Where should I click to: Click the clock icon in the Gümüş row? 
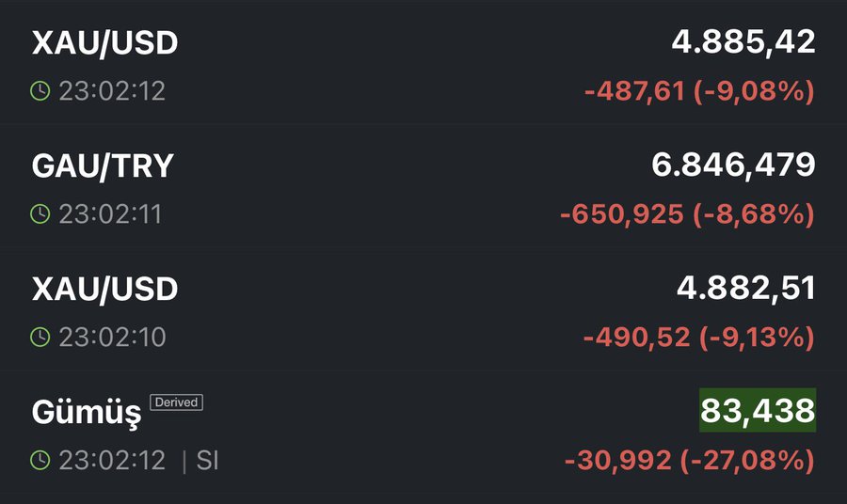(x=40, y=461)
